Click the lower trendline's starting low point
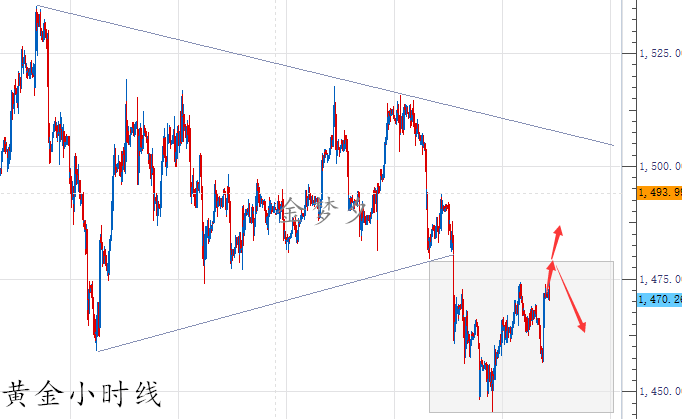This screenshot has width=682, height=419. tap(97, 350)
